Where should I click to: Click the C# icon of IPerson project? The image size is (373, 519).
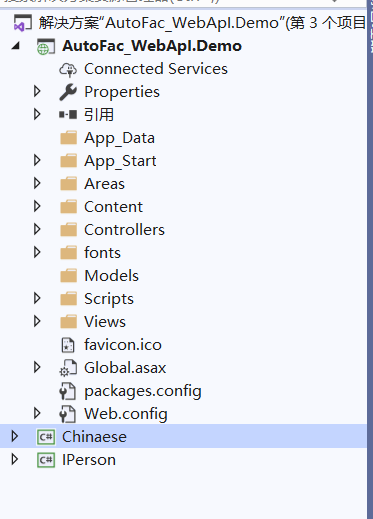[46, 460]
